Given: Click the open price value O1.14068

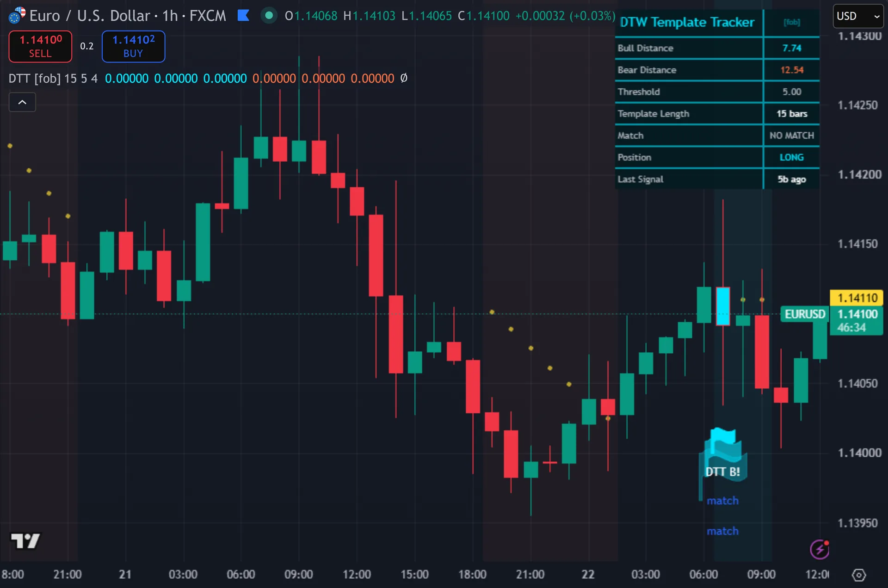Looking at the screenshot, I should 311,16.
